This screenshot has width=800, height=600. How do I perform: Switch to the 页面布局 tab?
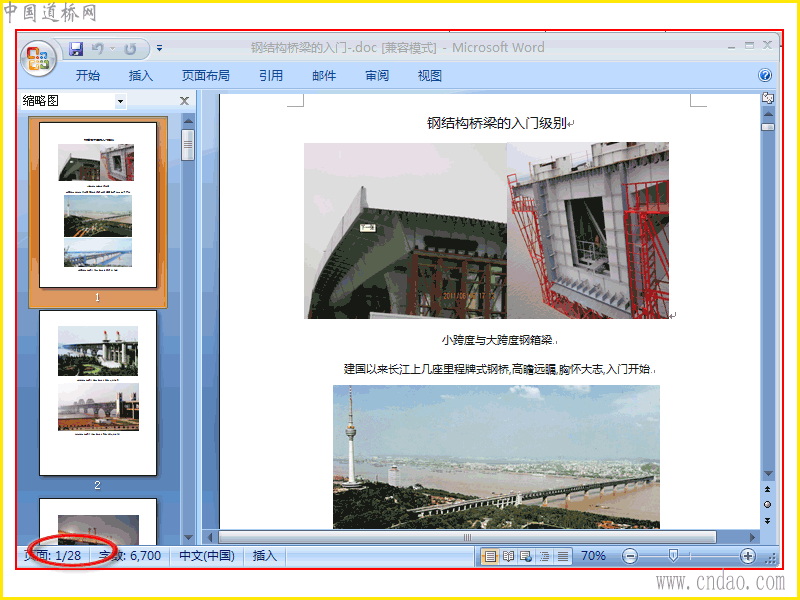click(x=206, y=76)
